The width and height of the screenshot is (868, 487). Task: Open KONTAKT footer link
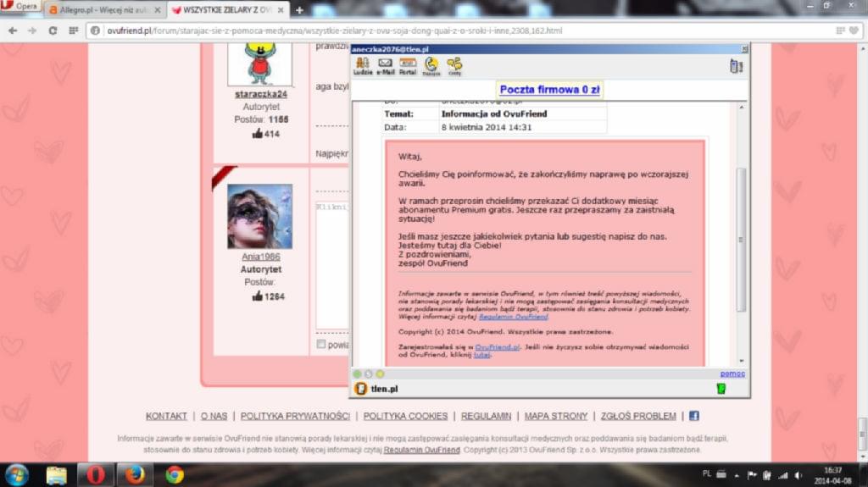coord(166,416)
